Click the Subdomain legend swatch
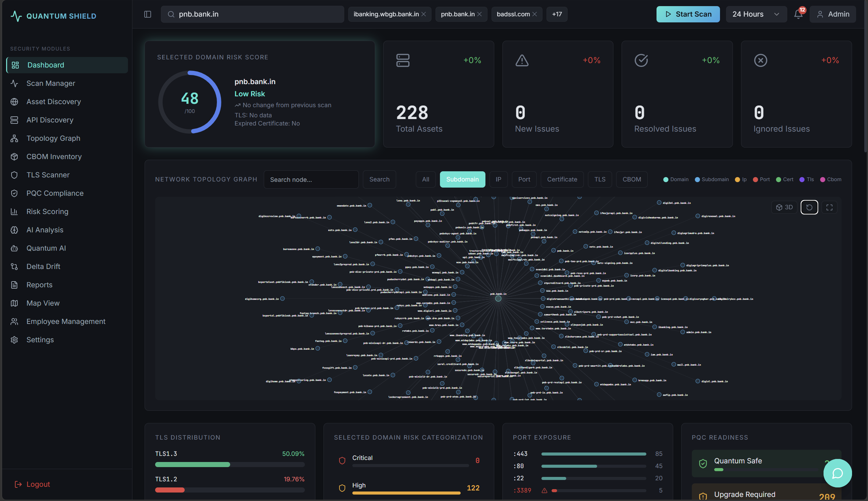The image size is (868, 501). 697,180
